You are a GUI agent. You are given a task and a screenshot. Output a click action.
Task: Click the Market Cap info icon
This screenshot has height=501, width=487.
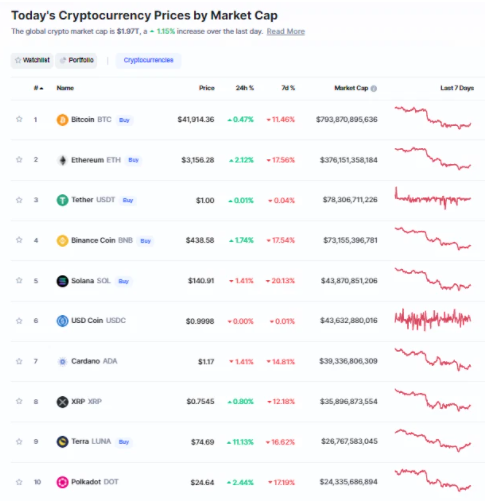[x=374, y=88]
